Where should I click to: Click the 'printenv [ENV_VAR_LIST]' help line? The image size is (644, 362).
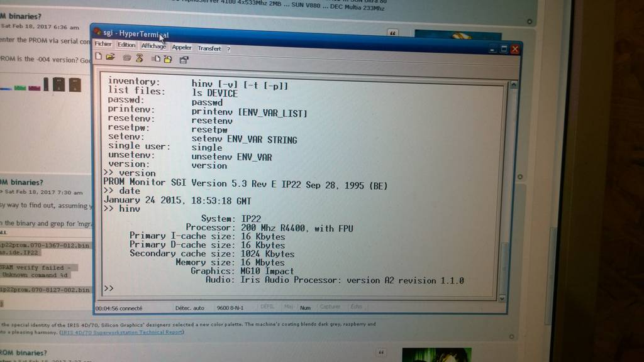[x=208, y=111]
